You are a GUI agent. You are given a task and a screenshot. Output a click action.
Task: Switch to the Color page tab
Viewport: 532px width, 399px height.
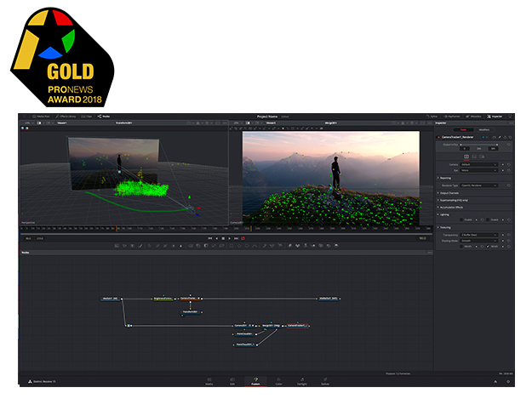(278, 384)
